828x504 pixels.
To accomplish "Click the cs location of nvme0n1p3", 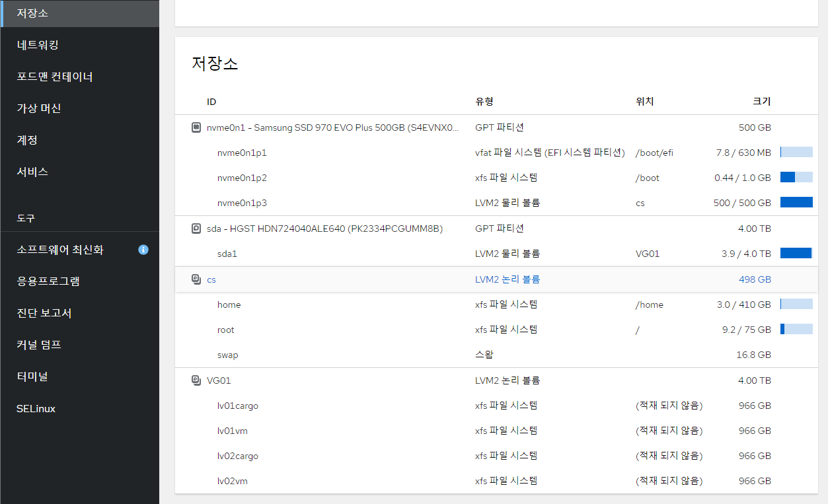I will pyautogui.click(x=640, y=203).
